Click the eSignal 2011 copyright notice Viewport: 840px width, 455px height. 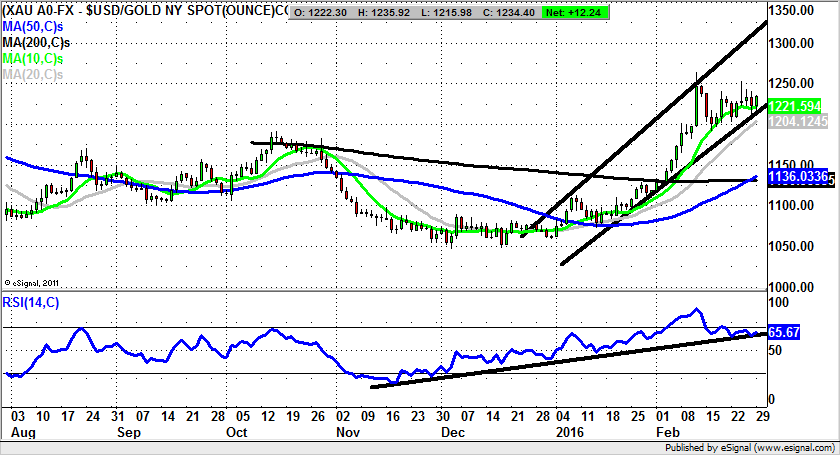click(x=32, y=281)
